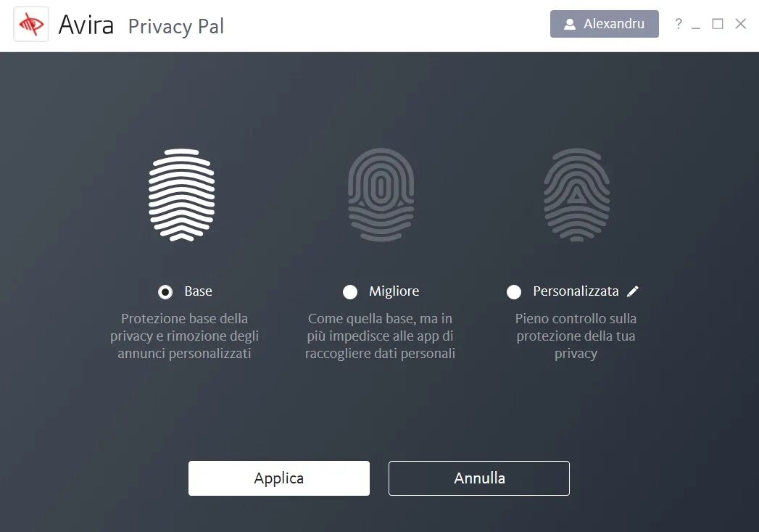Viewport: 759px width, 532px height.
Task: Minimize the Privacy Pal window
Action: point(696,24)
